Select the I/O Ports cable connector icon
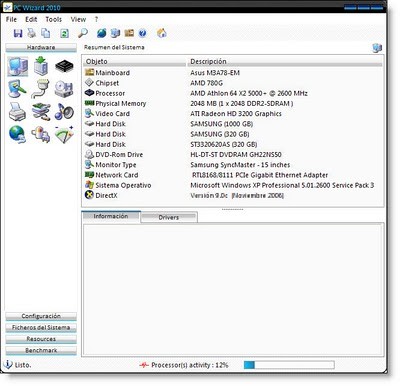Viewport: 400px width, 386px height. pos(40,89)
